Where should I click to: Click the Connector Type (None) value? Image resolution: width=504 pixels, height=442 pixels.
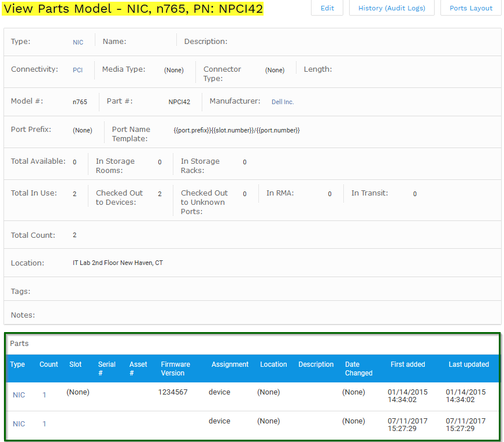point(275,70)
